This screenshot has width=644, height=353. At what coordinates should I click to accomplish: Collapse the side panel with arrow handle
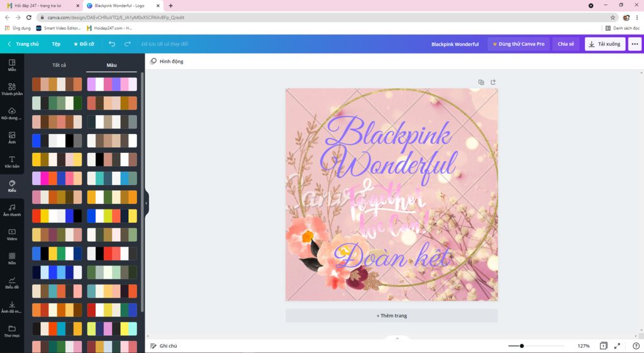[x=146, y=203]
